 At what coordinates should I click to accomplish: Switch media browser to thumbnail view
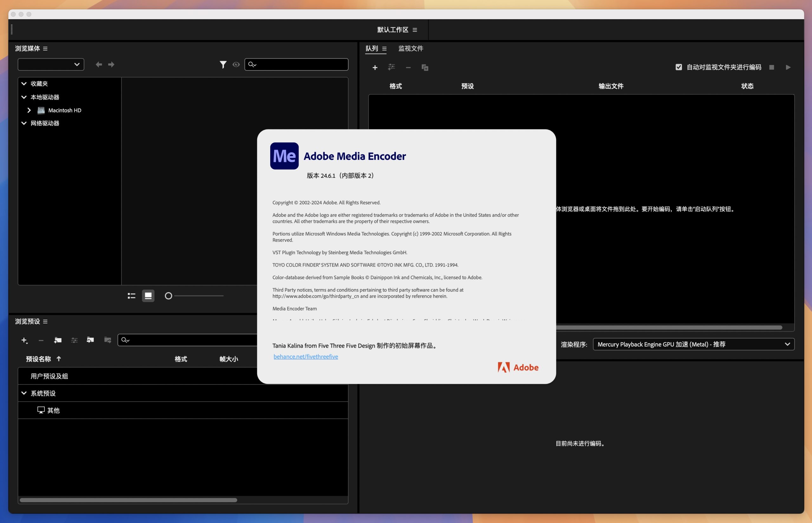tap(148, 296)
